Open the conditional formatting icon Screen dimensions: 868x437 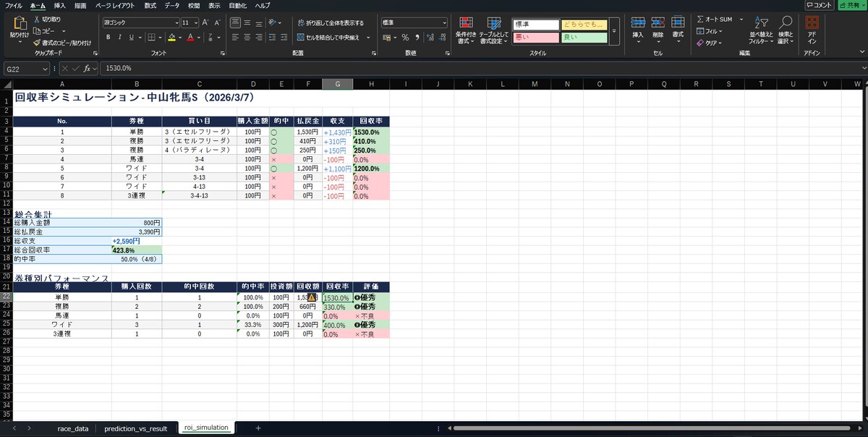(467, 24)
